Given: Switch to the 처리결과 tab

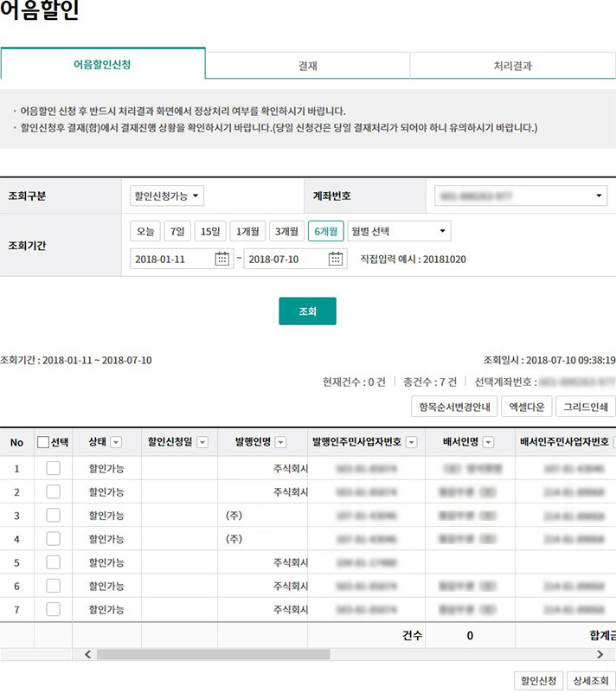Looking at the screenshot, I should (x=512, y=65).
